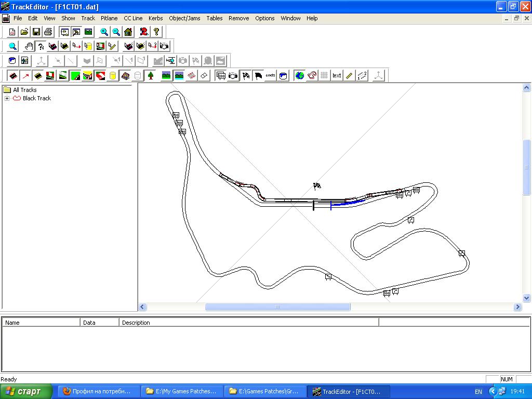Viewport: 532px width, 399px height.
Task: Click the horizontal scrollbar thumb
Action: point(277,307)
